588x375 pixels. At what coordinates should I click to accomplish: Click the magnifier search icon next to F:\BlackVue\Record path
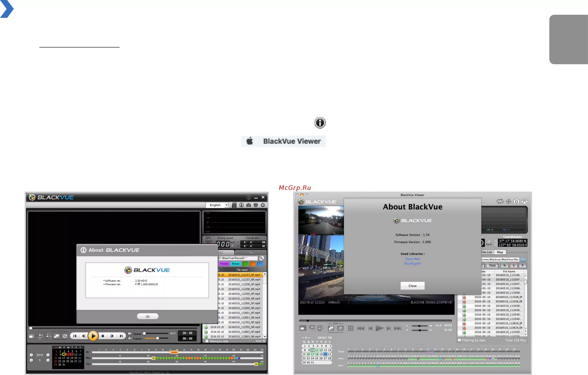(261, 258)
